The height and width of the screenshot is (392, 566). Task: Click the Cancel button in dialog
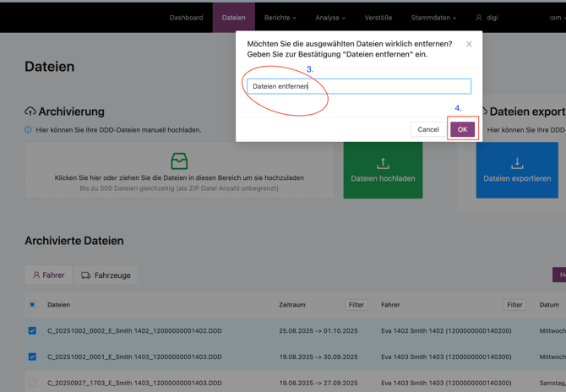428,129
